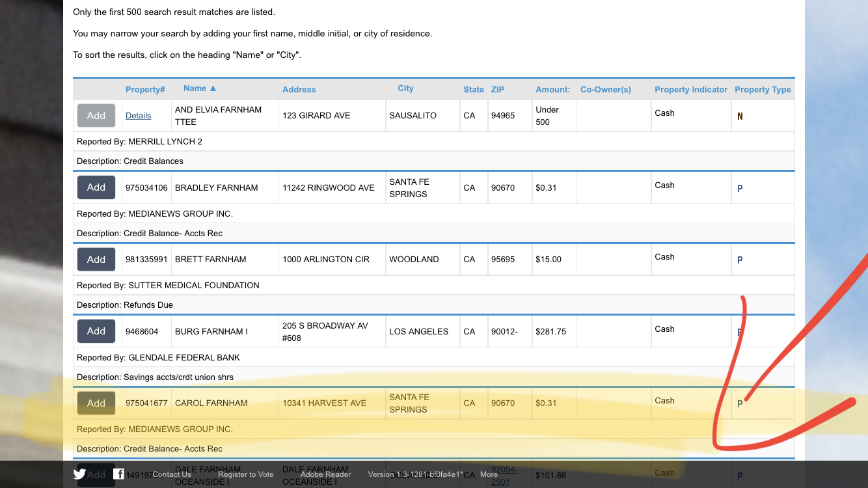This screenshot has height=488, width=868.
Task: Click amount $15.00 cell
Action: click(x=554, y=259)
